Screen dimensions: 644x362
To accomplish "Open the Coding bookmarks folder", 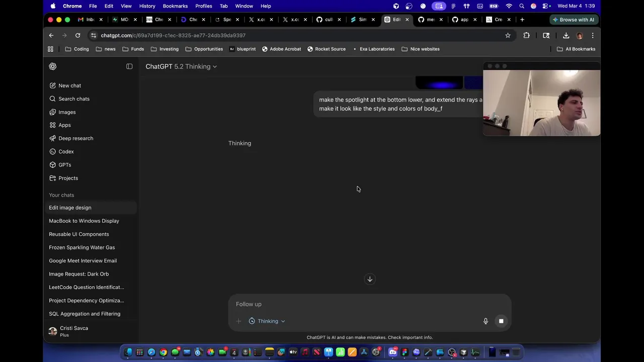I will tap(77, 49).
